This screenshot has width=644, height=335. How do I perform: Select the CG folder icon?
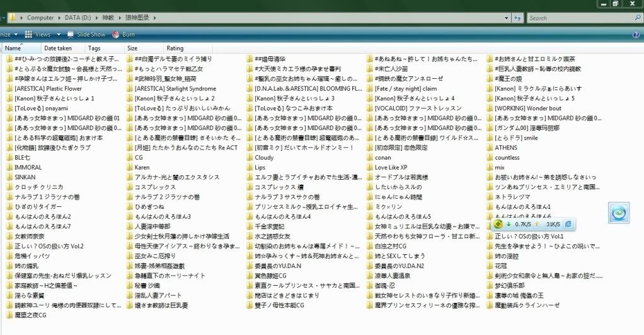(130, 158)
